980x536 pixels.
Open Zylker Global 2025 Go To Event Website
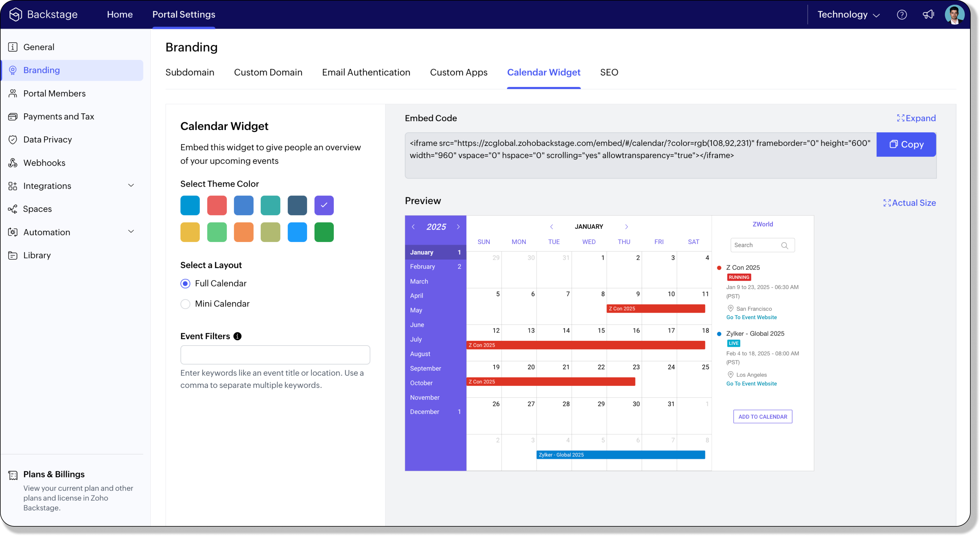click(751, 384)
